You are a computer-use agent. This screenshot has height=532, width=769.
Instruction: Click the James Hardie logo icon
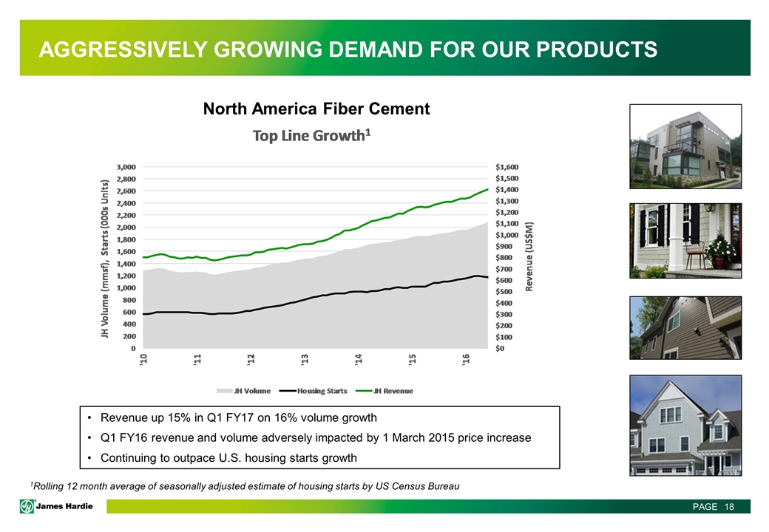click(x=27, y=506)
